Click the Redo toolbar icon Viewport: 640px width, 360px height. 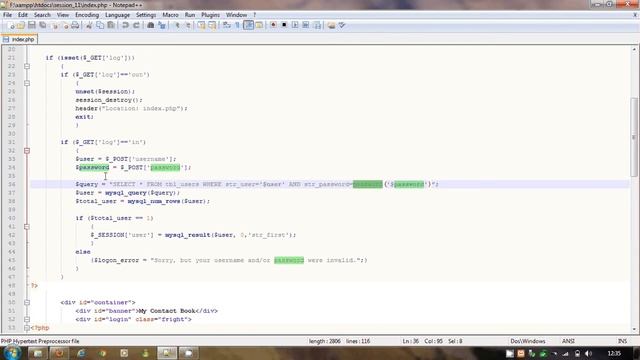coord(136,25)
